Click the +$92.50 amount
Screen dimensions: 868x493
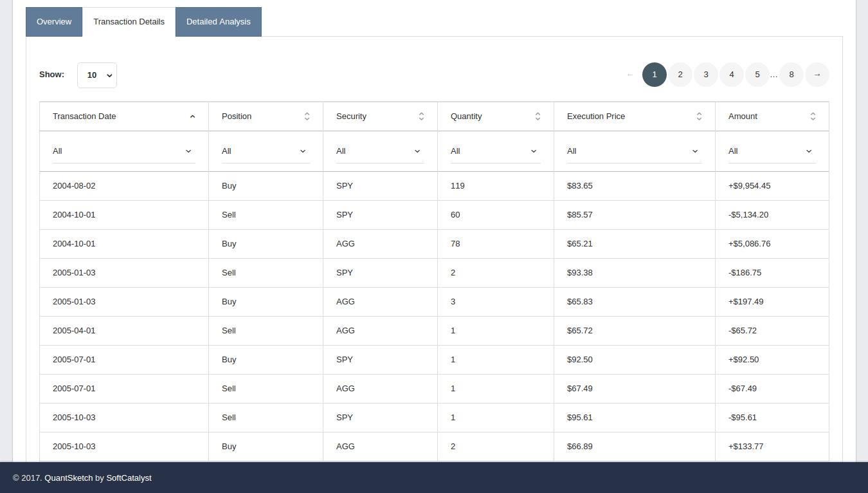point(743,360)
